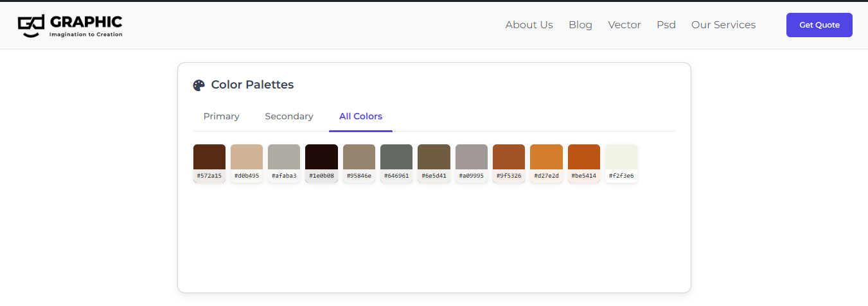Image resolution: width=868 pixels, height=306 pixels.
Task: Choose the off-white #f2f3e6 swatch
Action: [621, 164]
